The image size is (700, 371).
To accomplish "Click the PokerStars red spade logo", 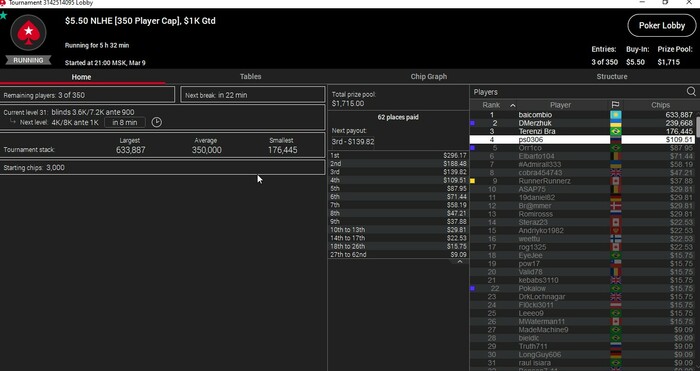I will (29, 33).
